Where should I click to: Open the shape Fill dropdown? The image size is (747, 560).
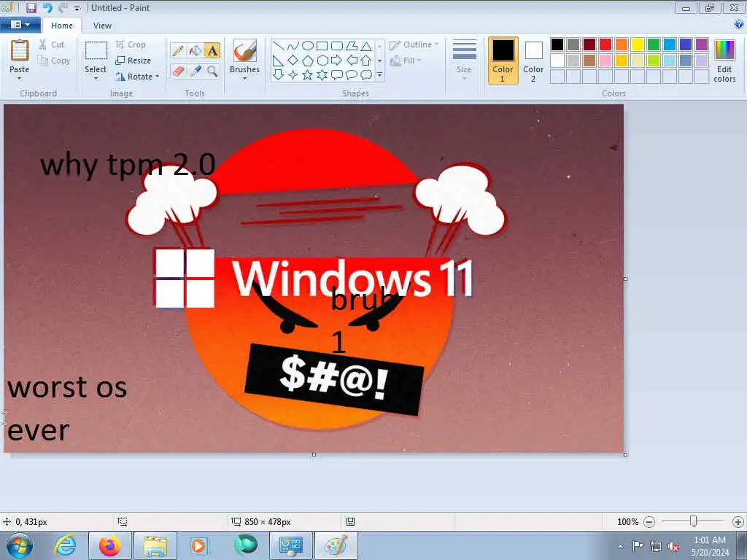point(406,61)
